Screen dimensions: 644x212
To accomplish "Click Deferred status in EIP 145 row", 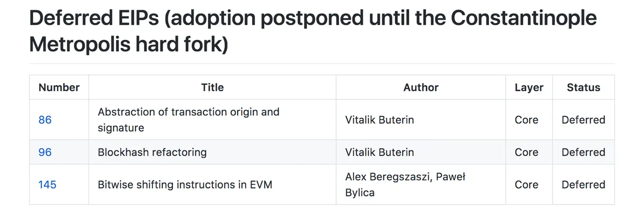I will pyautogui.click(x=584, y=185).
